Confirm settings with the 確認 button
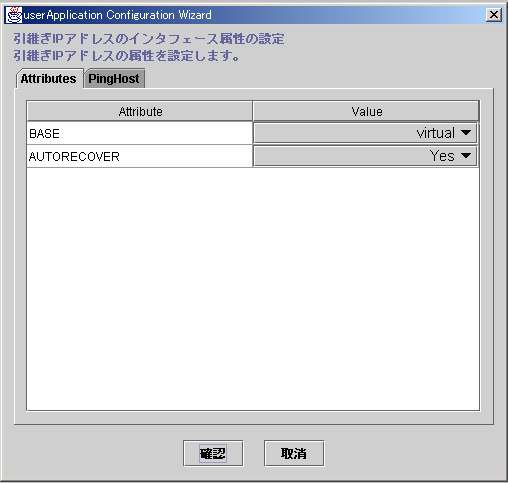508x483 pixels. tap(213, 453)
